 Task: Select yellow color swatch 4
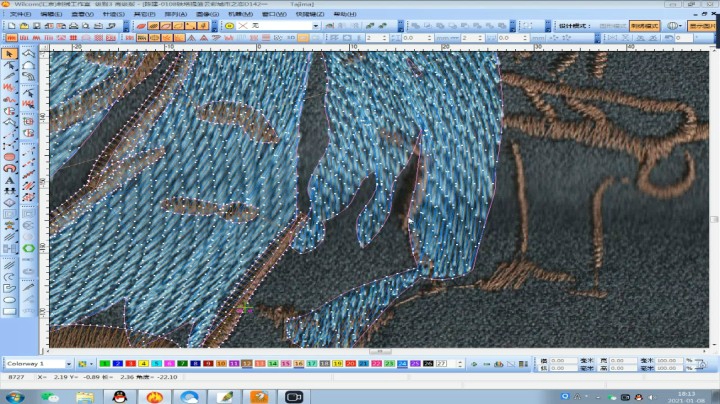coord(143,364)
